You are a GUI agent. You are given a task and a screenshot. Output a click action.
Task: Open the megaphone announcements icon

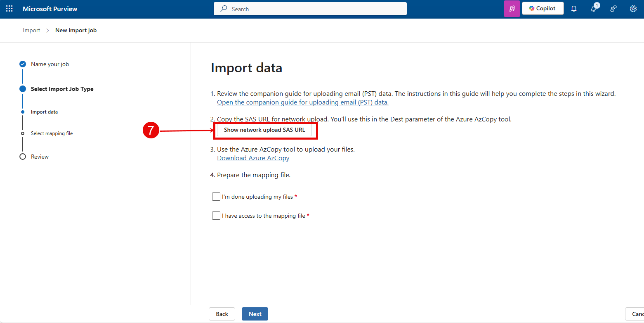click(594, 9)
